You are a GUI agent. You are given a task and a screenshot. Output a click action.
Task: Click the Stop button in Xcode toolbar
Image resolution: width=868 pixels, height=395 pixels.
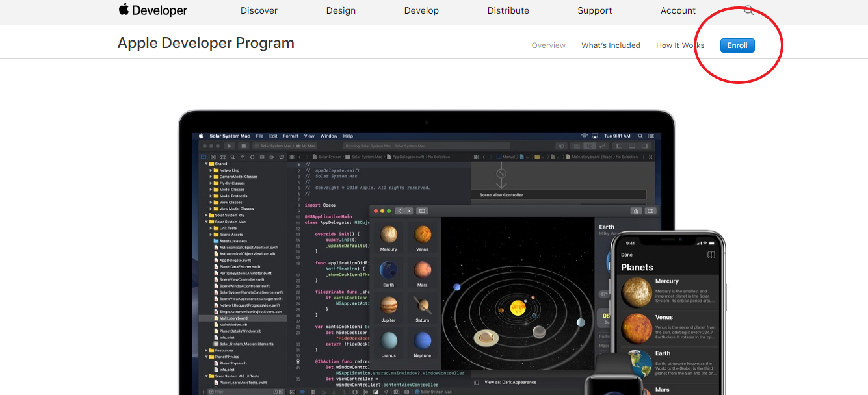[243, 146]
